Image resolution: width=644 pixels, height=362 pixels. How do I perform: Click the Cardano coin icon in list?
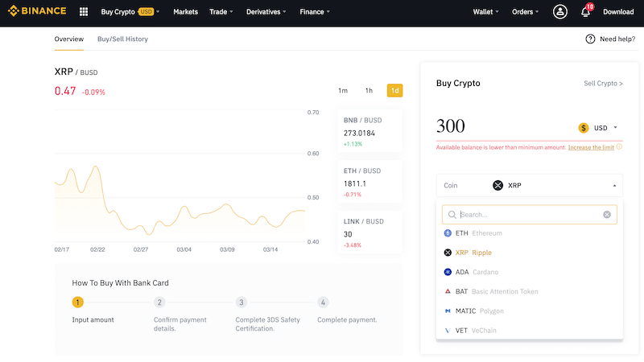pos(448,272)
